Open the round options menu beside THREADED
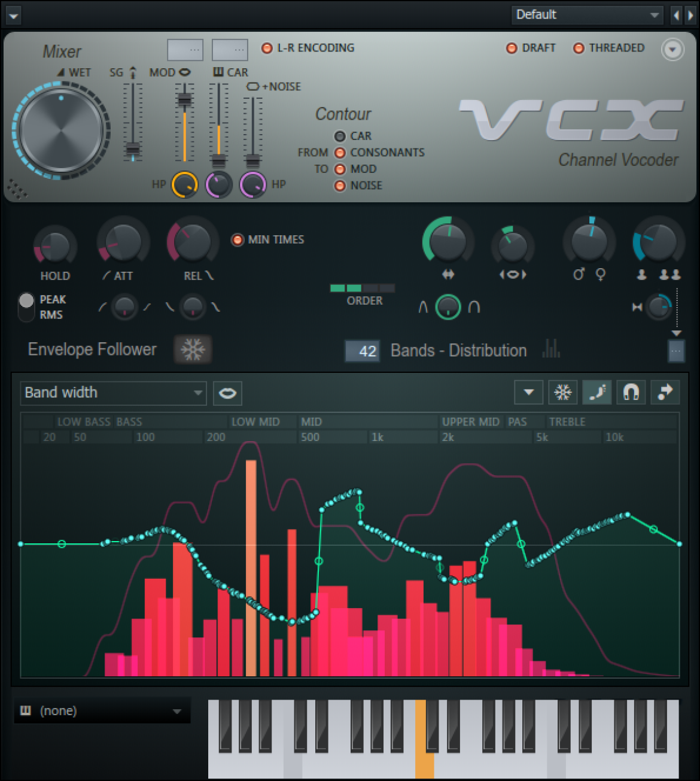 point(672,50)
